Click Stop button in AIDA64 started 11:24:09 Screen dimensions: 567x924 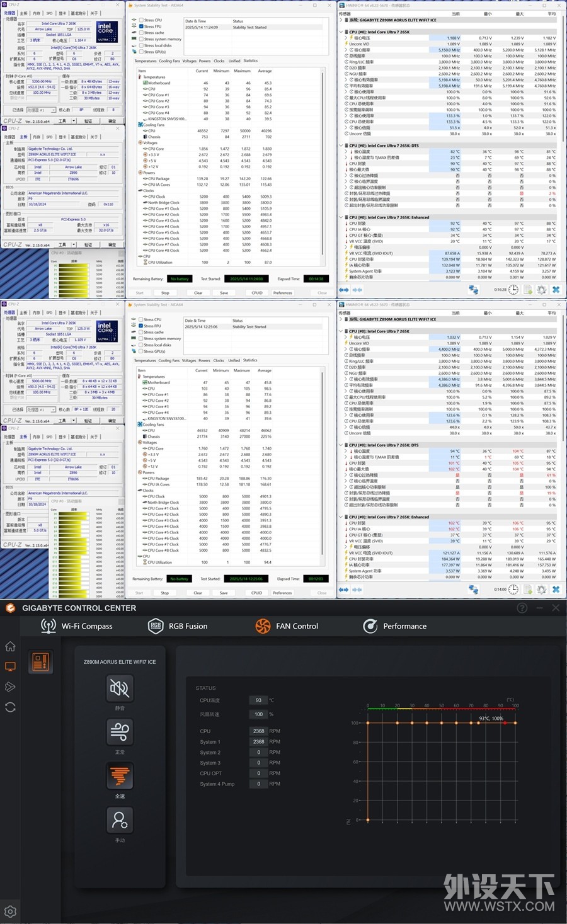[165, 293]
